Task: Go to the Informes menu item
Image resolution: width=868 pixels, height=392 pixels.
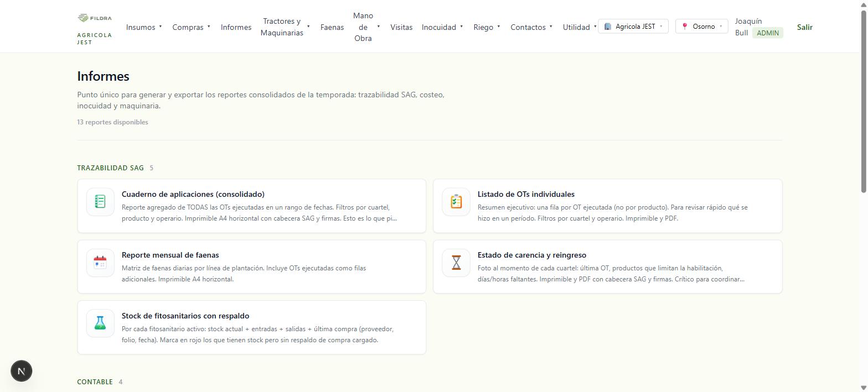Action: (236, 27)
